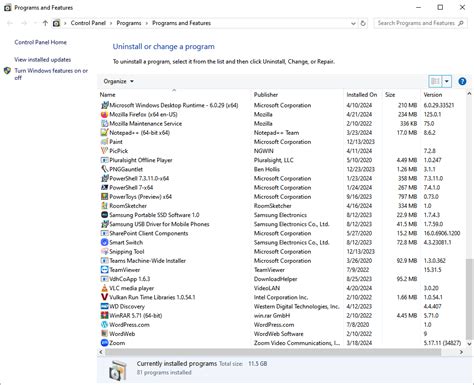Click Programs and Features breadcrumb
This screenshot has height=385, width=474.
[x=181, y=23]
